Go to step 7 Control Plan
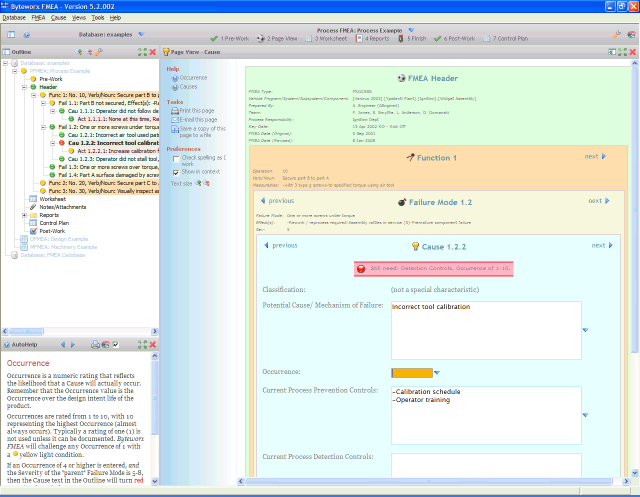Viewport: 640px width, 497px height. 506,39
